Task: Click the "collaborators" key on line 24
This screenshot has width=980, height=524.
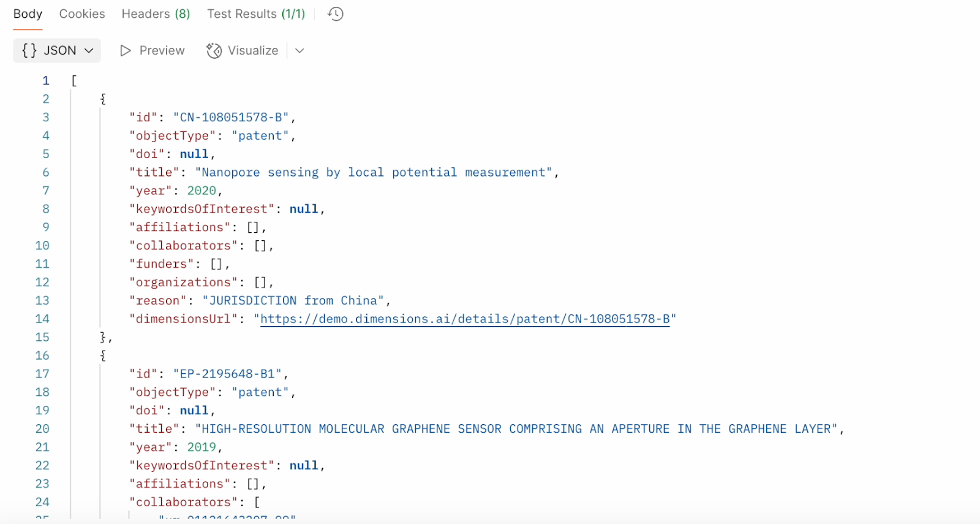Action: pyautogui.click(x=183, y=503)
